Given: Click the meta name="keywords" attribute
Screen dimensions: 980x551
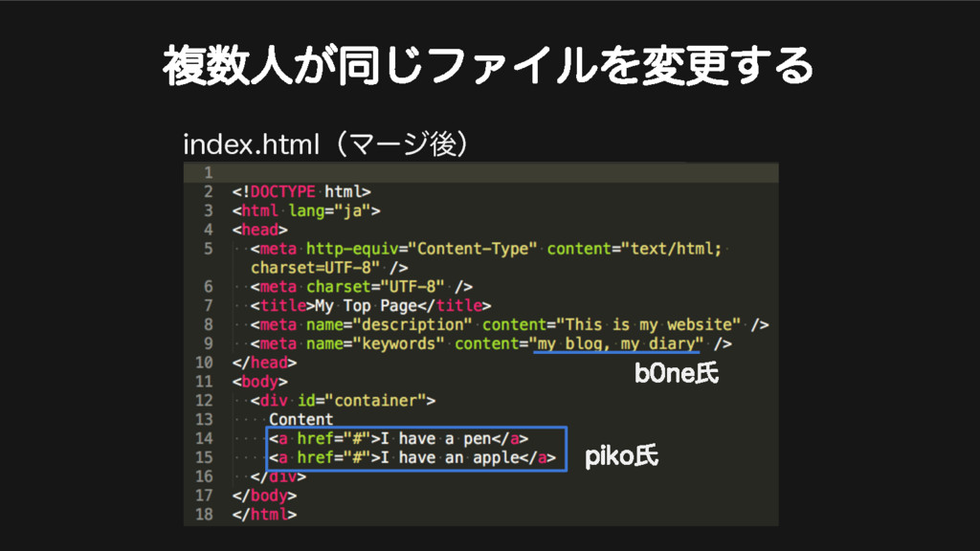Looking at the screenshot, I should (x=375, y=343).
